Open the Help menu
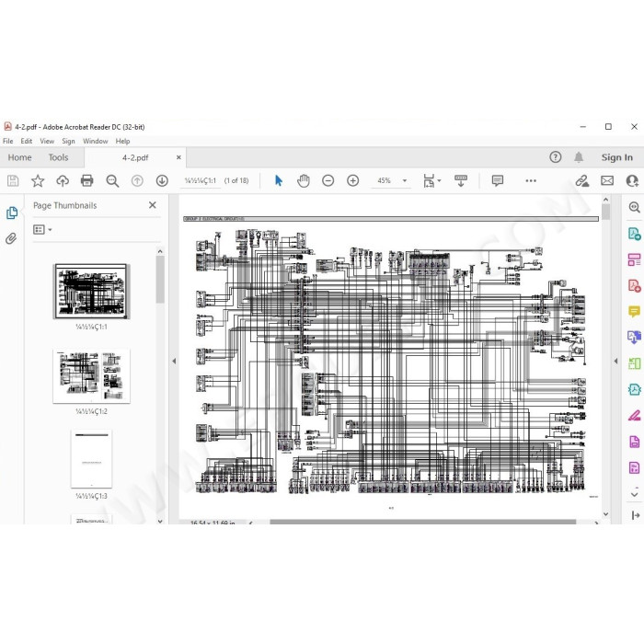Screen dimensions: 644x644 click(122, 141)
